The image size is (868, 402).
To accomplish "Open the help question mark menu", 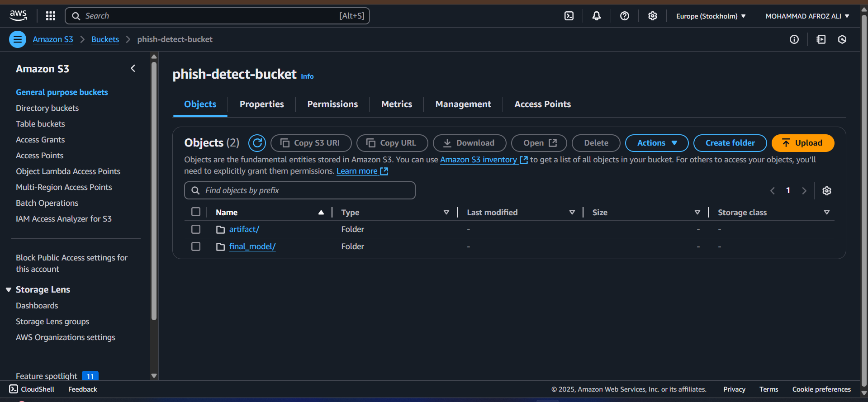I will coord(625,16).
